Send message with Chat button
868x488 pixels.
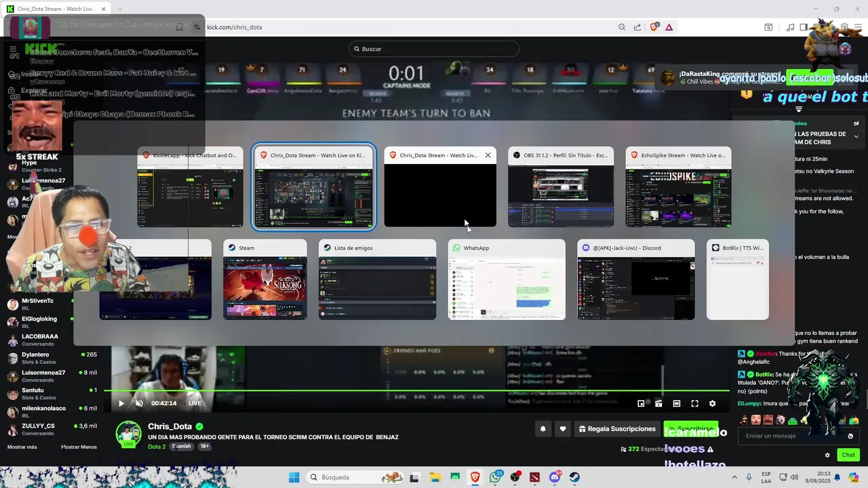(848, 455)
